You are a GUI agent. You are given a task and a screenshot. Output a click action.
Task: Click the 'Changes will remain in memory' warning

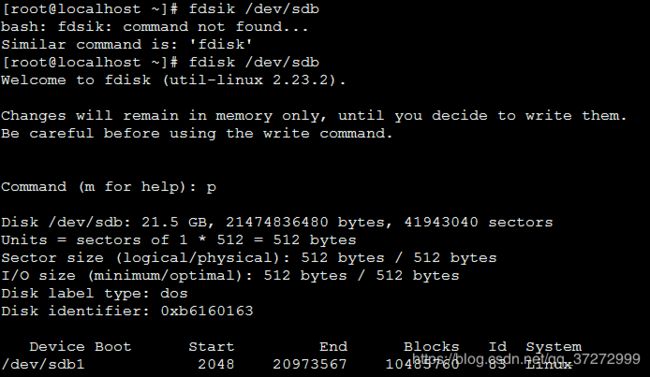(314, 116)
